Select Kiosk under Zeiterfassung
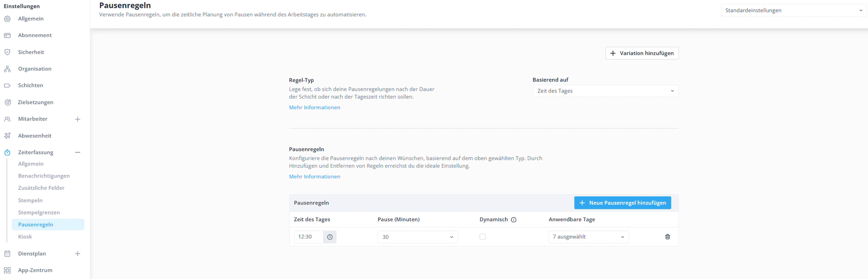The width and height of the screenshot is (868, 279). (25, 237)
